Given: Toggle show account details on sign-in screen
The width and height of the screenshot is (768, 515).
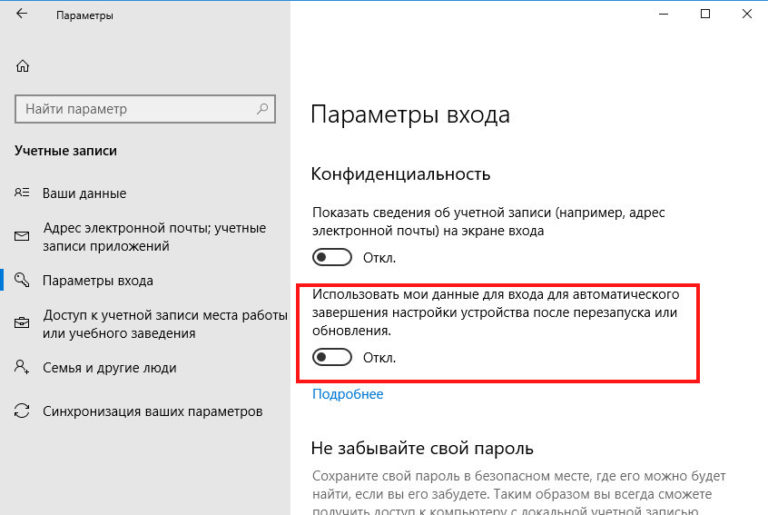Looking at the screenshot, I should [x=332, y=258].
